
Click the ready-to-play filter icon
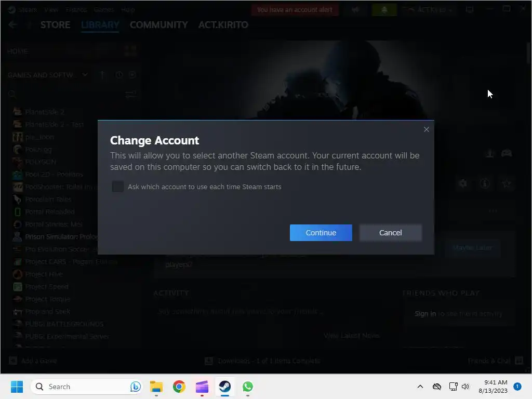click(132, 75)
